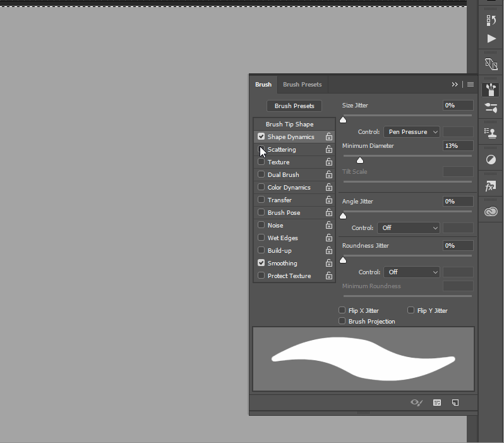Lock the Protect Texture settings
The width and height of the screenshot is (504, 443).
[329, 276]
